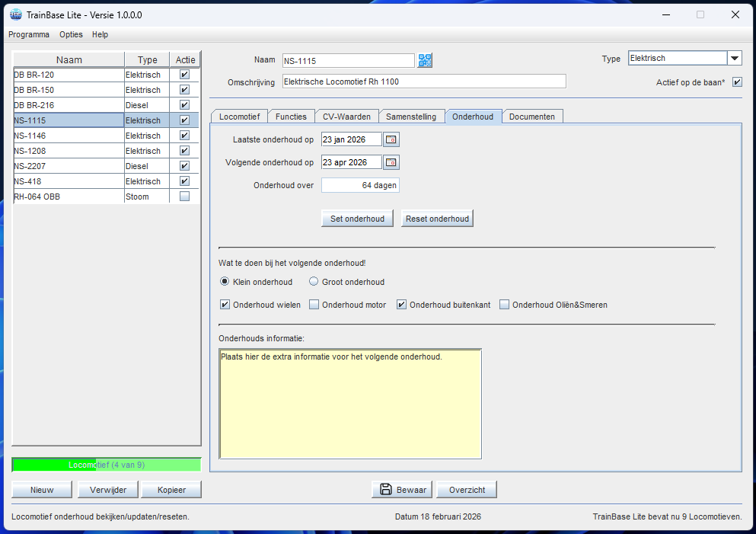Open the Type dropdown list

pyautogui.click(x=734, y=59)
